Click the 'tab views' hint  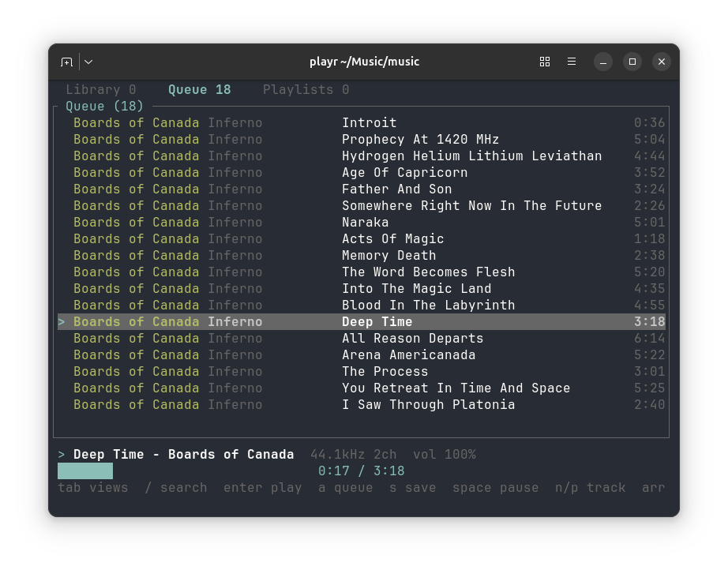click(x=93, y=488)
